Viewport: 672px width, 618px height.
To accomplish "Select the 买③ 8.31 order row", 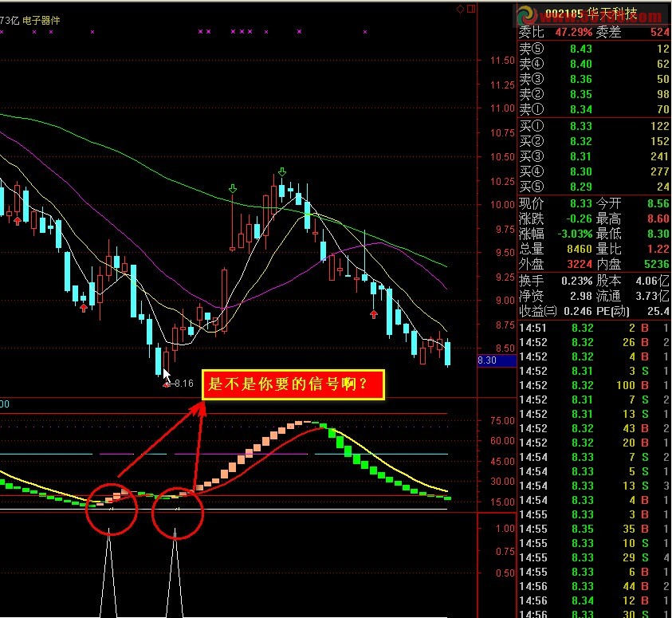I will click(x=594, y=156).
